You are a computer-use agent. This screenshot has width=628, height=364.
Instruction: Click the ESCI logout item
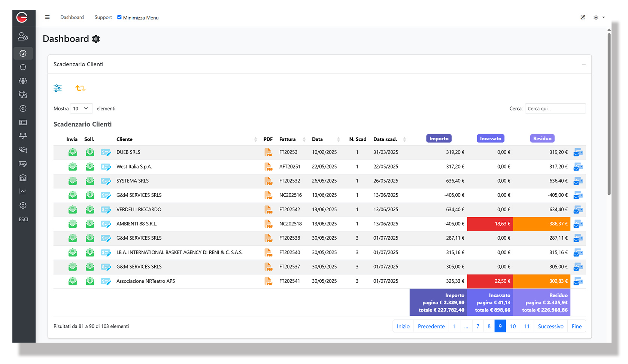[24, 219]
